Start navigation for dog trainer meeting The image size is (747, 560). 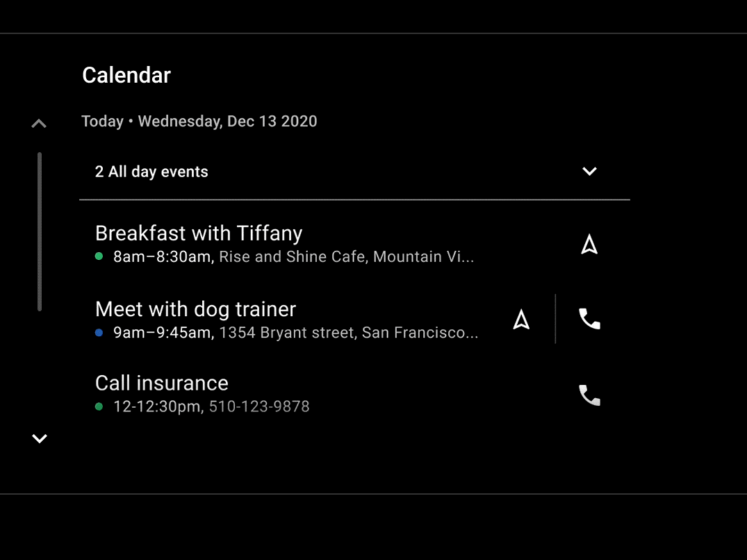521,320
